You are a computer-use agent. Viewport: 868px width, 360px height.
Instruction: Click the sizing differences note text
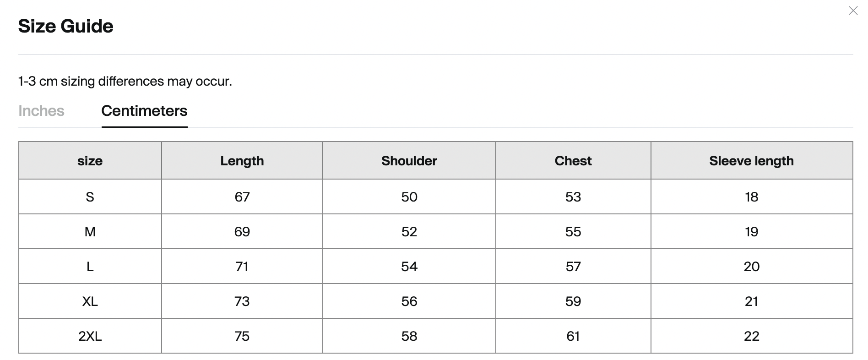coord(125,82)
